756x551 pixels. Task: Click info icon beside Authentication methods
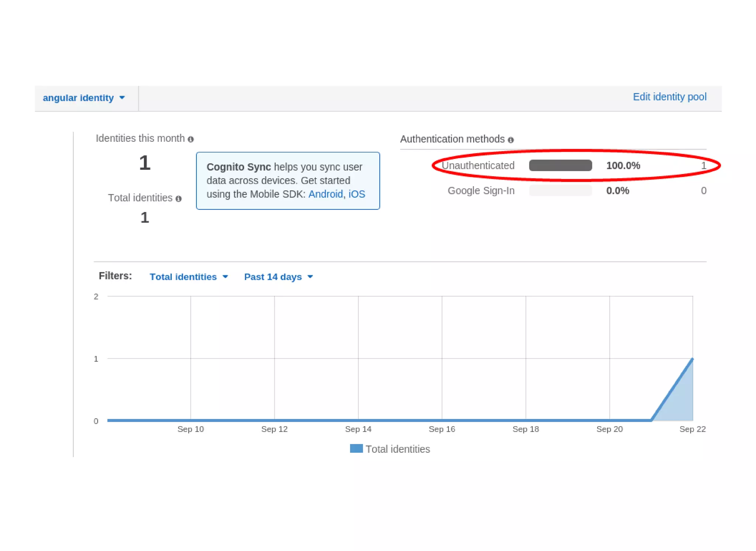pos(511,140)
